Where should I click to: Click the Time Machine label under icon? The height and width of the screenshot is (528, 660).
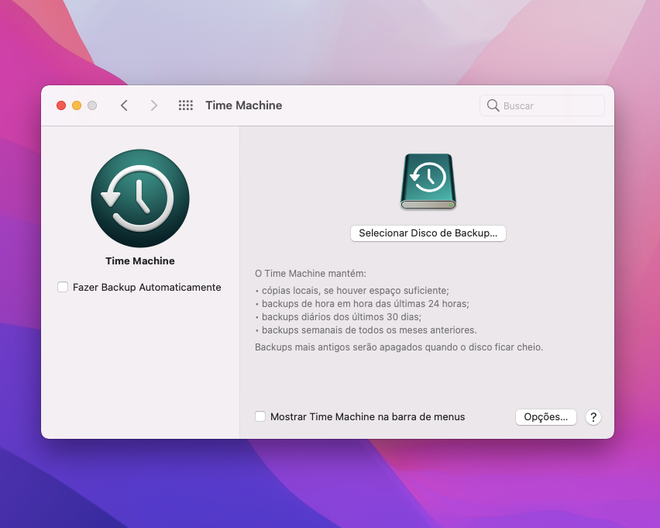click(x=140, y=261)
